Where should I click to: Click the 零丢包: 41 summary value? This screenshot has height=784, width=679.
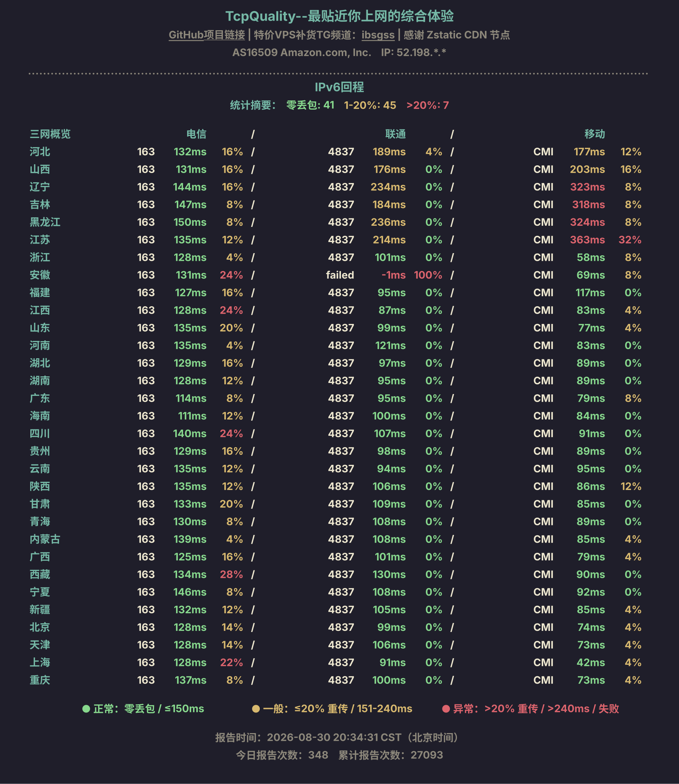[310, 105]
